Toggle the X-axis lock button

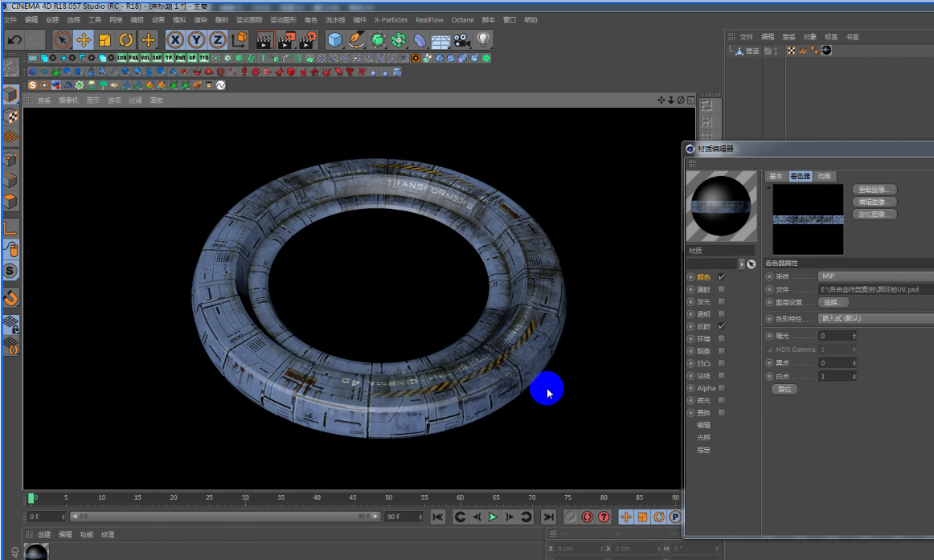(x=175, y=39)
